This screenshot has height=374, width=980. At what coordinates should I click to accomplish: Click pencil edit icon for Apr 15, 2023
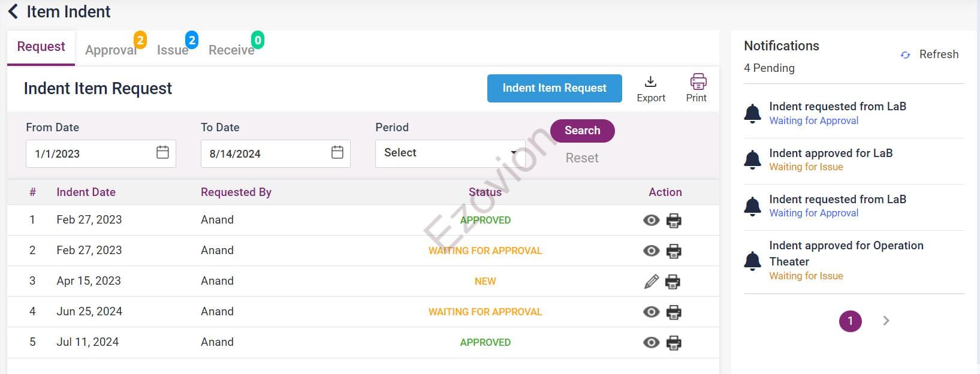coord(651,281)
